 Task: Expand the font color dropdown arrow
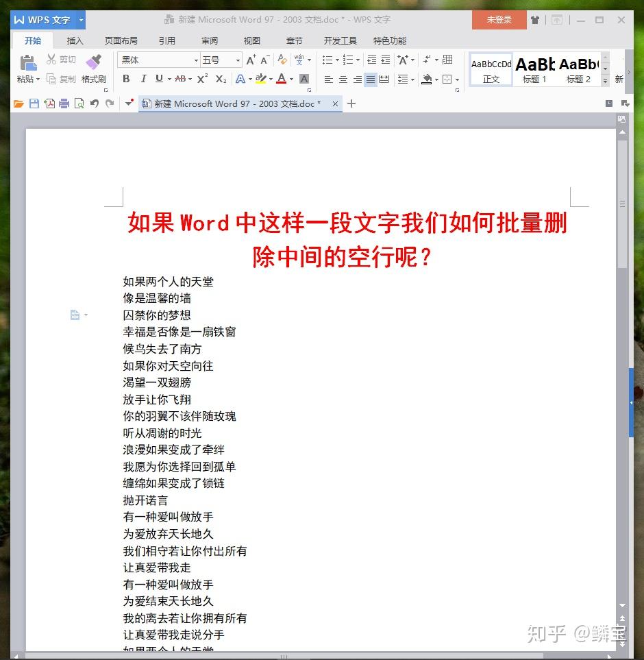(x=291, y=79)
